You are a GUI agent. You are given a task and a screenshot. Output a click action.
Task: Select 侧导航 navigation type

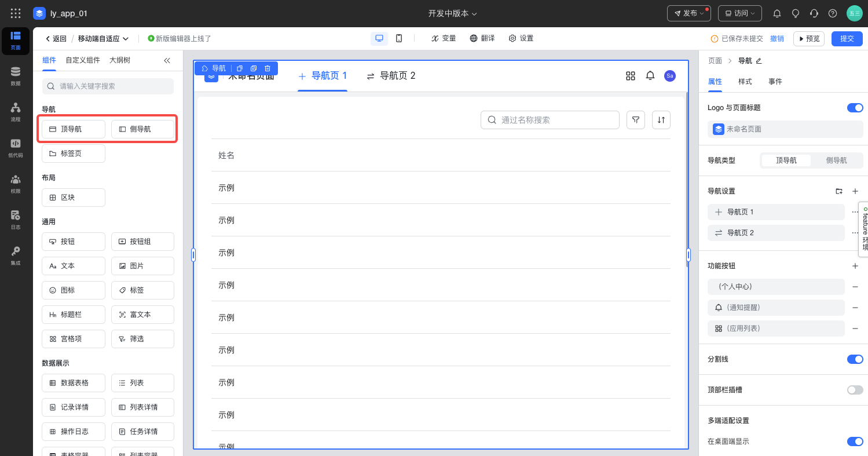point(836,160)
